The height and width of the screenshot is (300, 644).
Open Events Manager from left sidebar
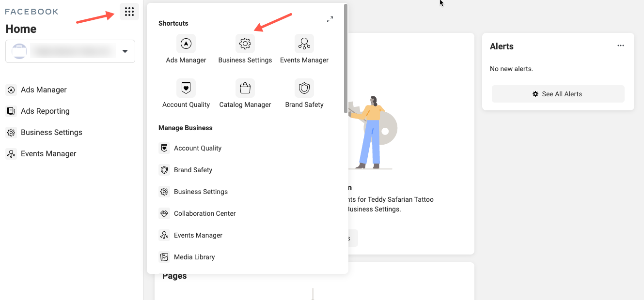point(48,154)
